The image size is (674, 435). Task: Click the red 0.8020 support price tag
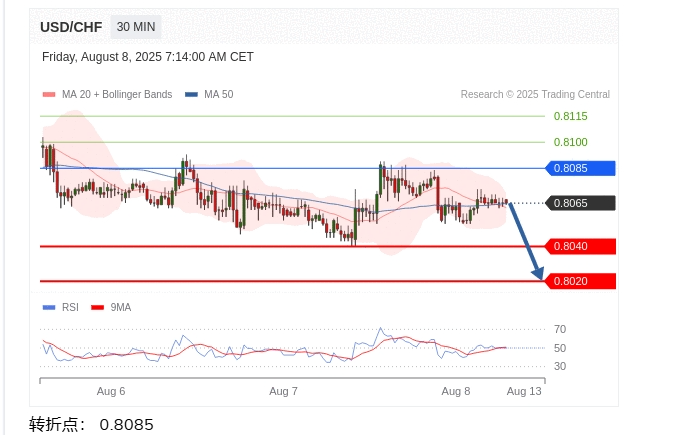[x=580, y=281]
